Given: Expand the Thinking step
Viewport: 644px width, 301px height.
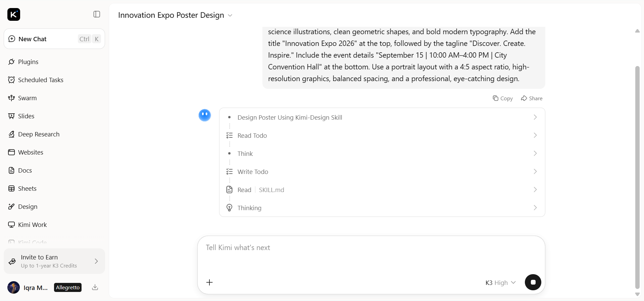Looking at the screenshot, I should (x=382, y=208).
